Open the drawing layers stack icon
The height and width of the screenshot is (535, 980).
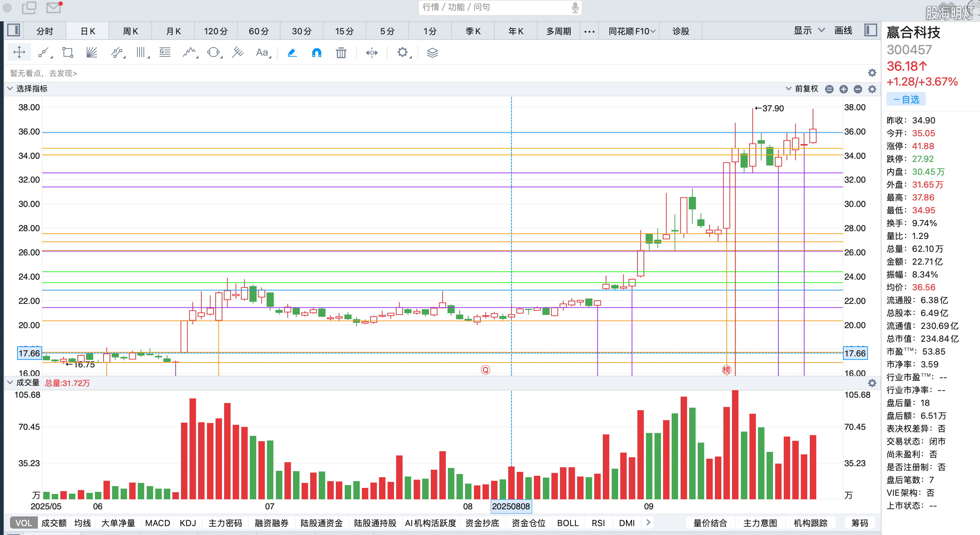point(432,52)
